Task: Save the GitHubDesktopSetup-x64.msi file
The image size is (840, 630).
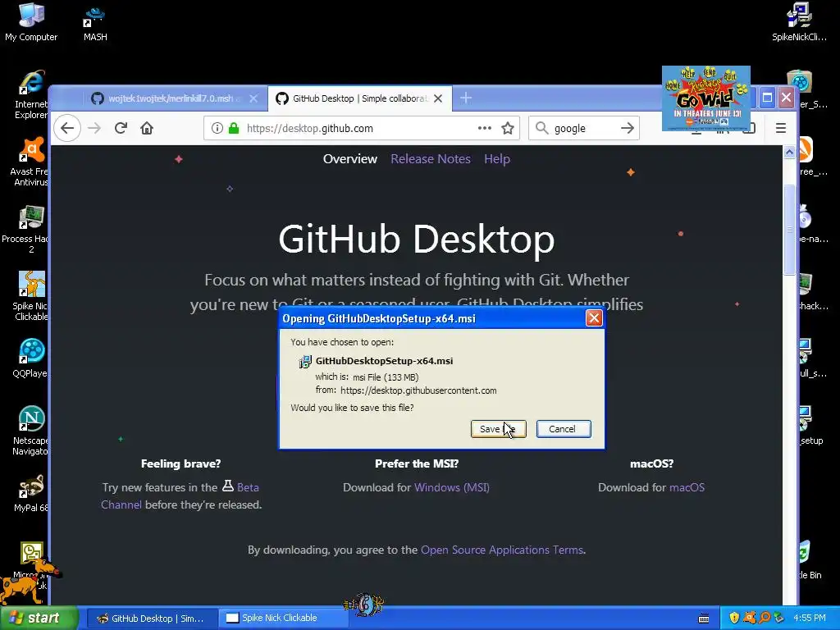Action: point(498,429)
